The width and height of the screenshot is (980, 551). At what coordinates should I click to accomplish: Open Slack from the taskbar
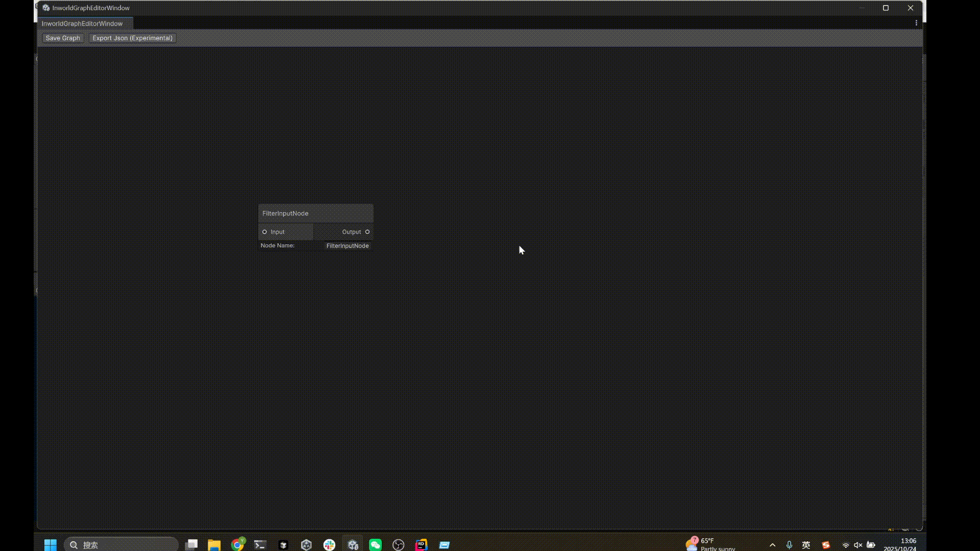coord(329,544)
